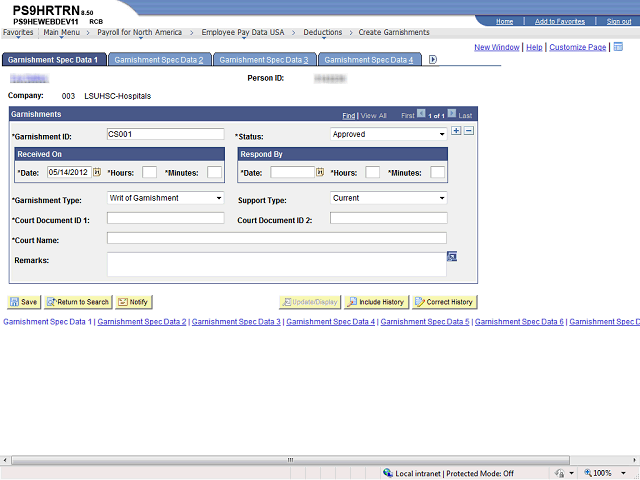Go to the previous garnishment row arrow

[x=421, y=115]
